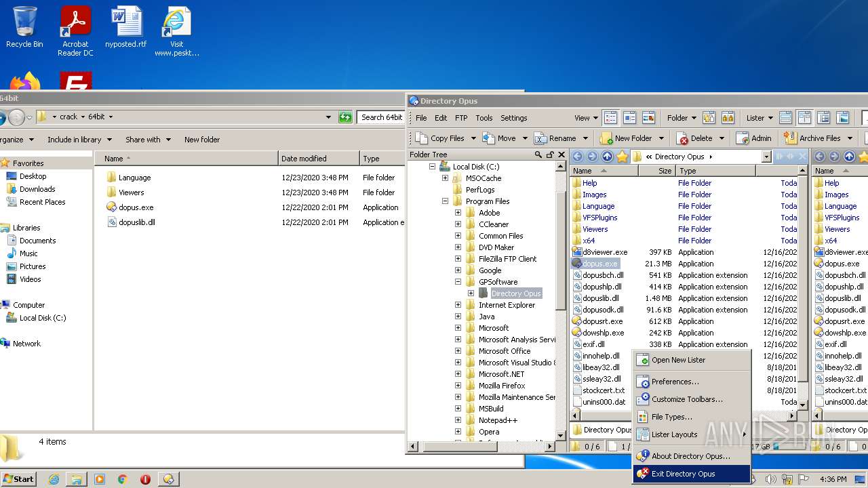This screenshot has height=488, width=868.
Task: Close the Folder Tree panel
Action: point(561,155)
